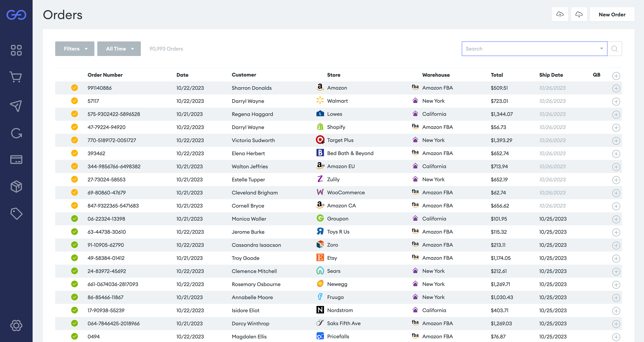Toggle the green checkmark on order 57117

click(x=74, y=101)
